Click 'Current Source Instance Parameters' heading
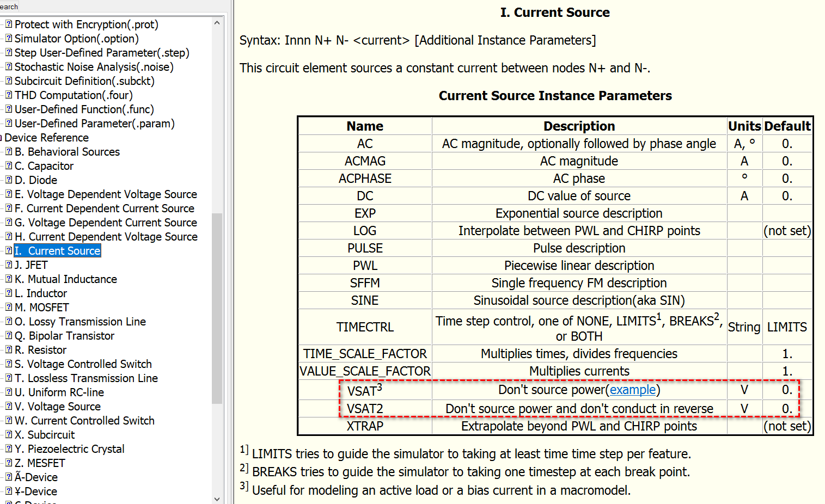The height and width of the screenshot is (504, 825). (555, 96)
